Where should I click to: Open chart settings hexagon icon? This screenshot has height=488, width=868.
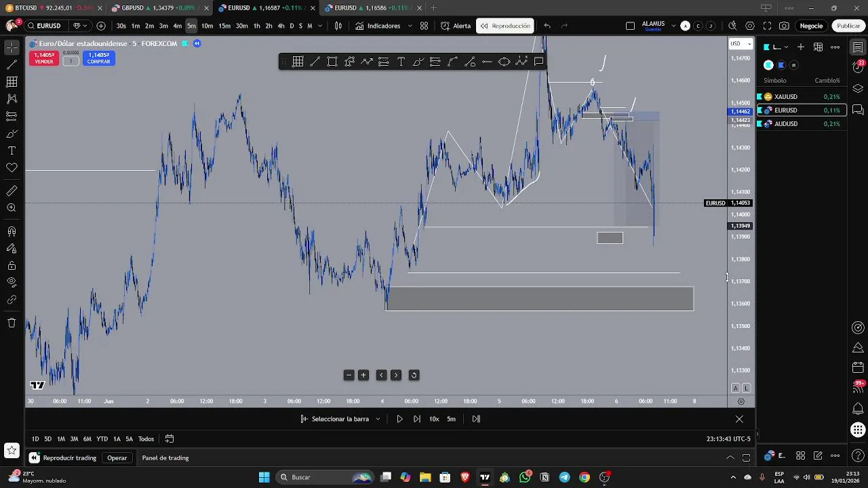749,26
